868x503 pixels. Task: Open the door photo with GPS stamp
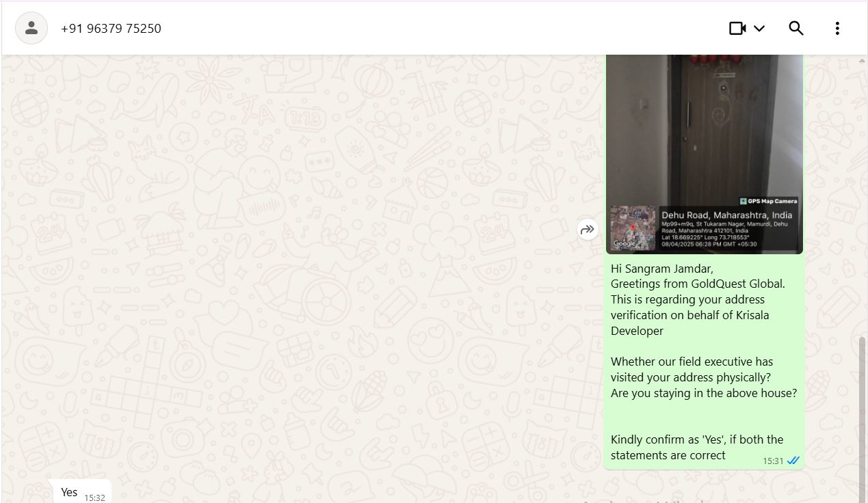pyautogui.click(x=705, y=154)
